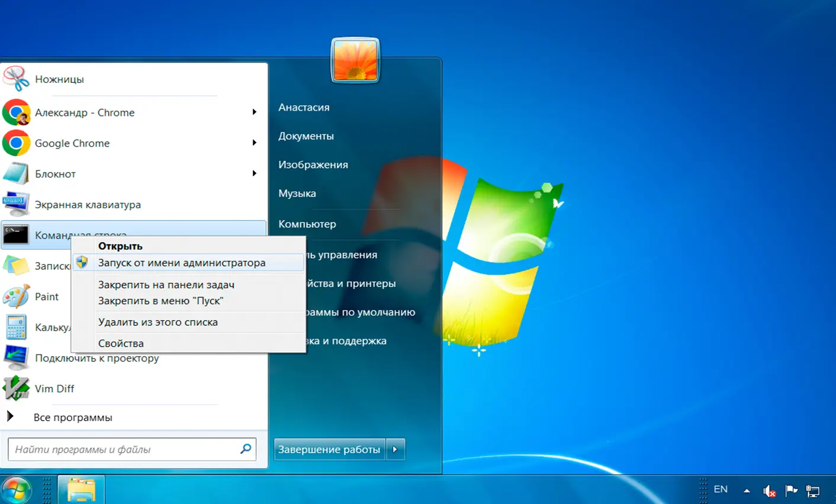Focus the Найти программы и файлы field
Screen dimensions: 836x504
tap(132, 450)
